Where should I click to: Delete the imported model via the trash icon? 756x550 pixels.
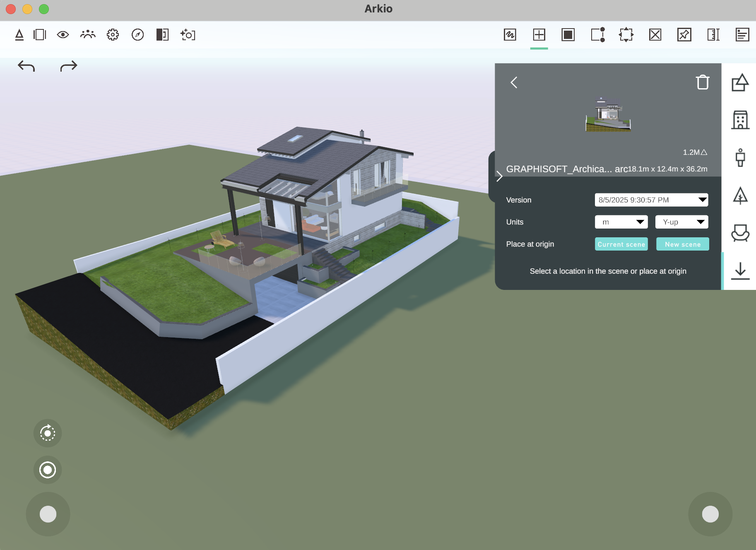pos(703,82)
